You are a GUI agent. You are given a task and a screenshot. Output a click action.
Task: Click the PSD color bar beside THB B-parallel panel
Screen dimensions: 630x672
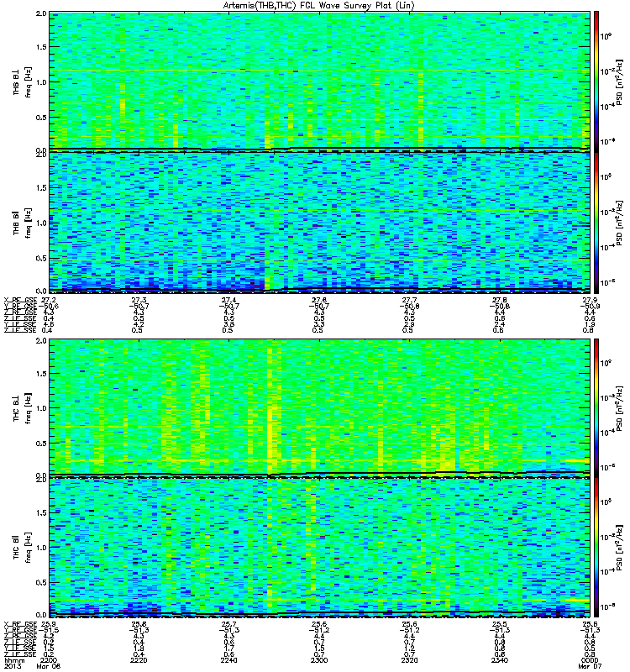tap(596, 223)
